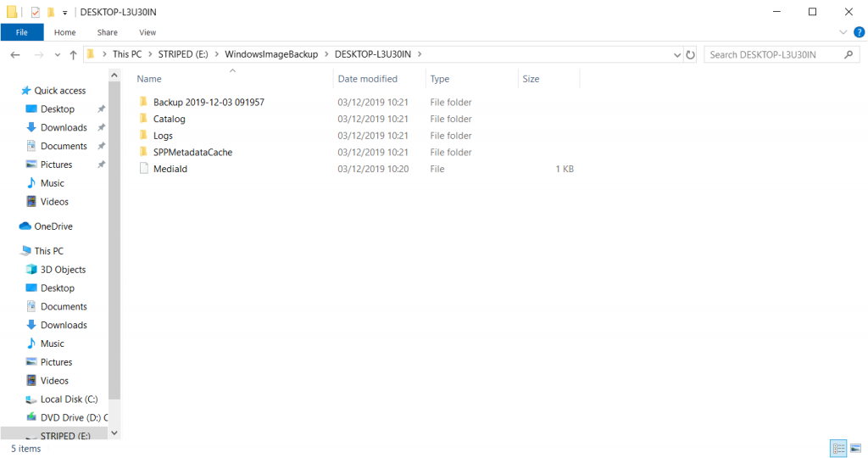Expand the chevron after STRIPED (E:) breadcrumb
Viewport: 868px width, 458px height.
(x=216, y=54)
